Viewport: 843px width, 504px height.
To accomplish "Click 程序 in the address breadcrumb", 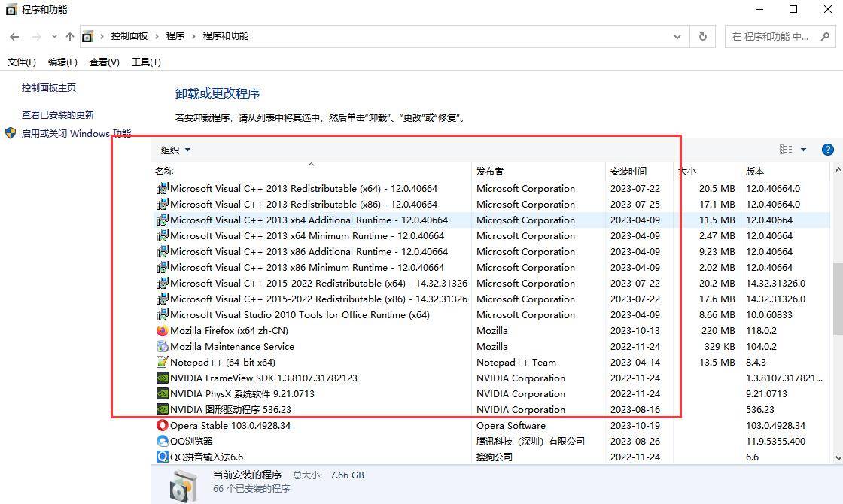I will [x=175, y=36].
